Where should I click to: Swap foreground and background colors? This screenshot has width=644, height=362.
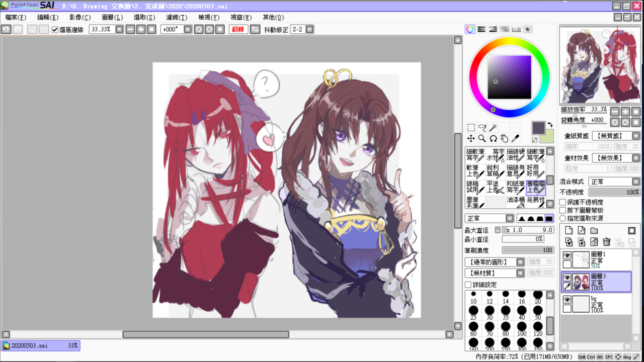pos(550,124)
